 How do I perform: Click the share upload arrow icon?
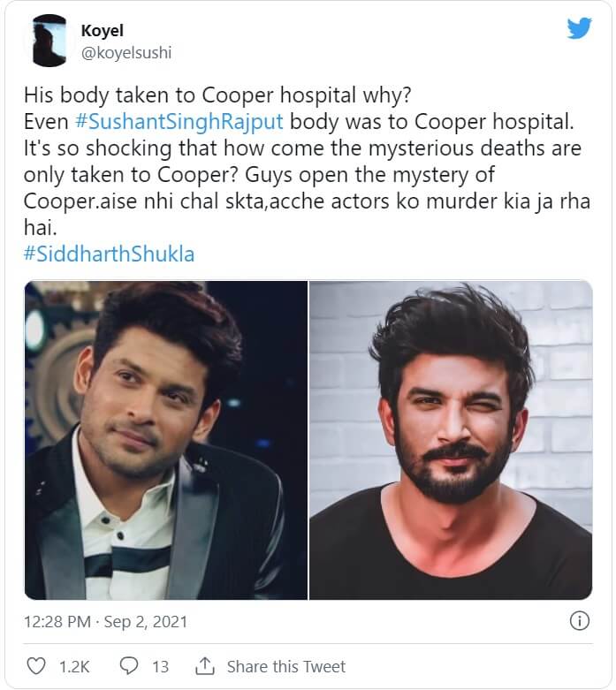click(x=205, y=666)
